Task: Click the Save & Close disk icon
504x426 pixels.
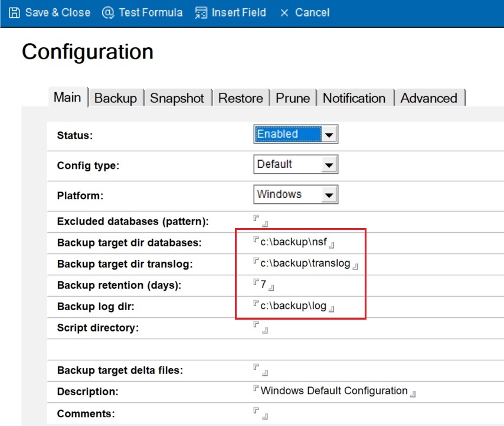Action: click(x=13, y=12)
